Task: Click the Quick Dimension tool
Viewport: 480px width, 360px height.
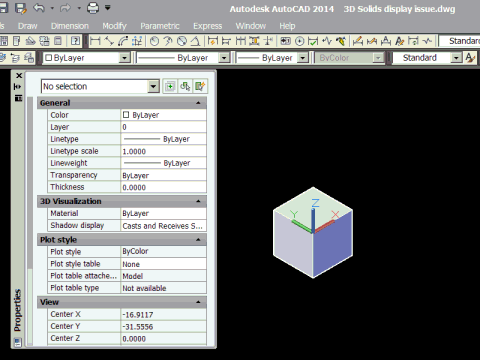Action: [212, 41]
